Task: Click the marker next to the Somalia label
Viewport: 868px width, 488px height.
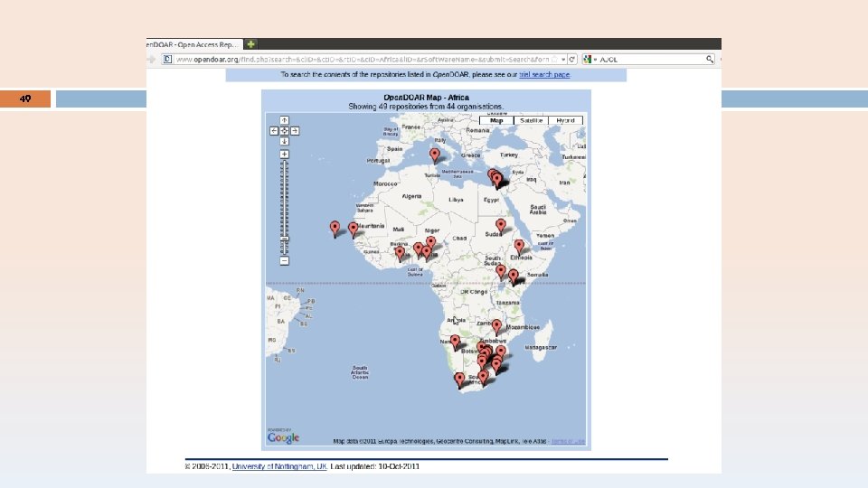Action: click(x=514, y=277)
